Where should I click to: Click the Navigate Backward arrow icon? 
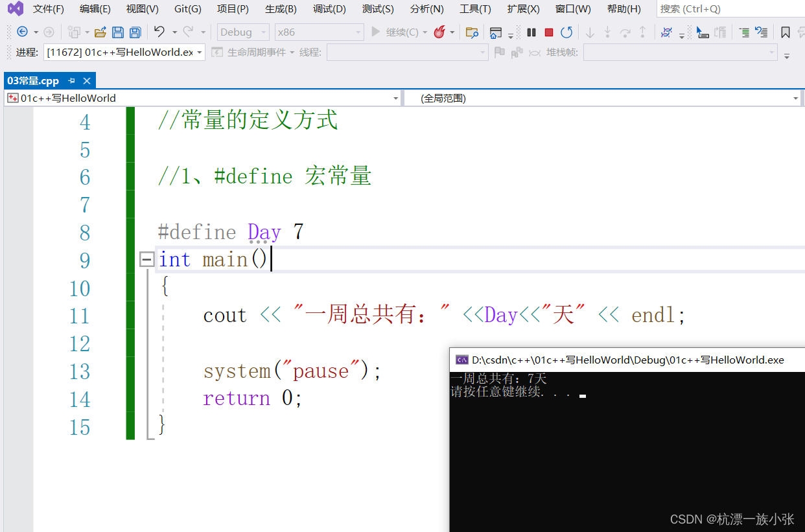pos(22,32)
